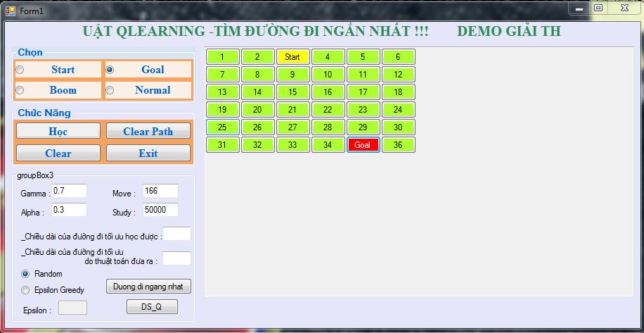Click the scrolling Q-learning title text
The image size is (644, 333).
321,31
